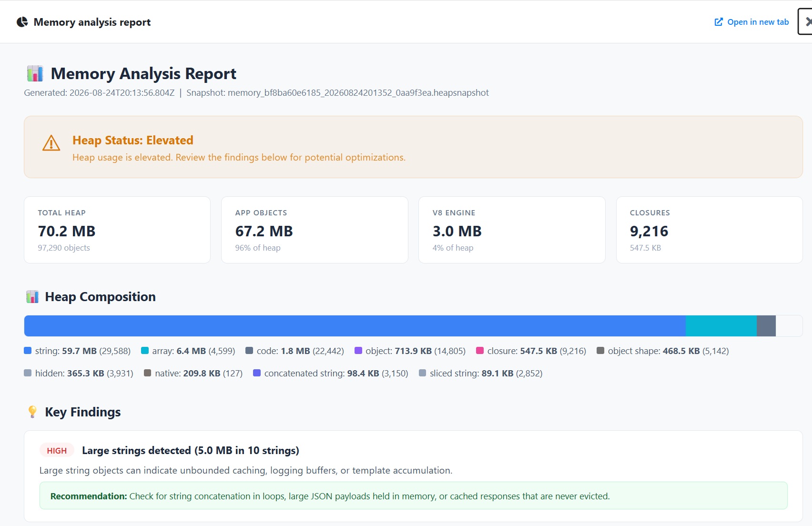Click the green Recommendation box

coord(413,496)
